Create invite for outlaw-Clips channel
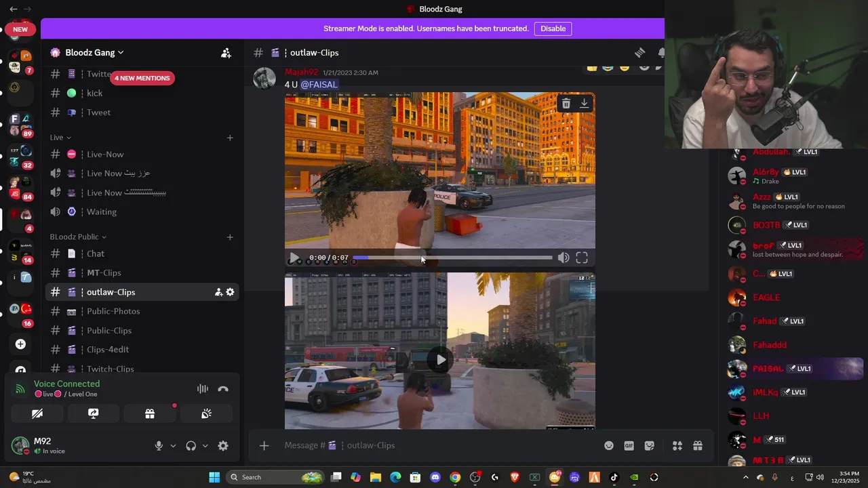The width and height of the screenshot is (868, 488). (x=218, y=292)
